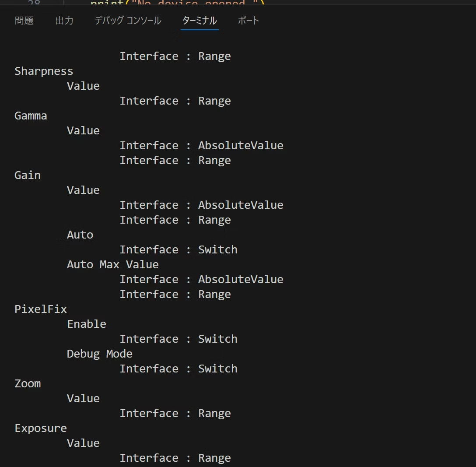Click the Exposure heading in terminal output

point(41,428)
